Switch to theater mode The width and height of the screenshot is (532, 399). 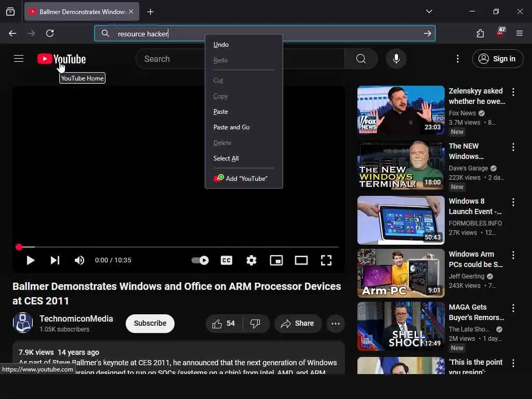point(301,260)
